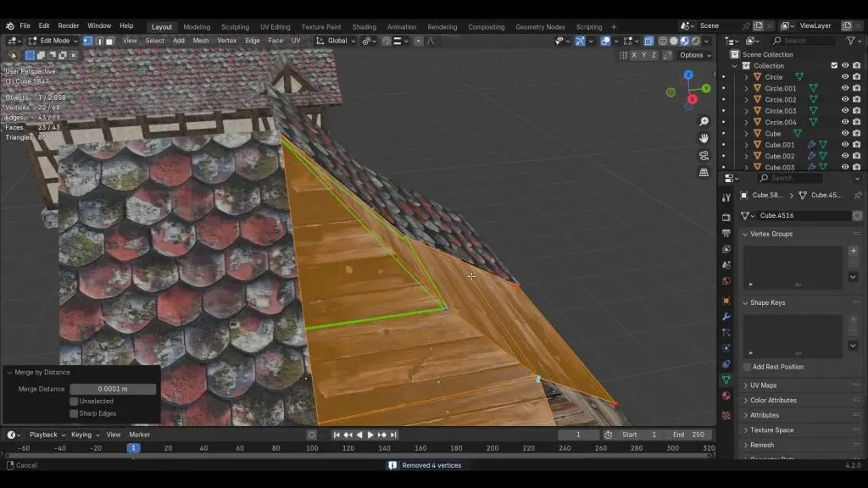
Task: Click the Options button in viewport header
Action: click(694, 55)
